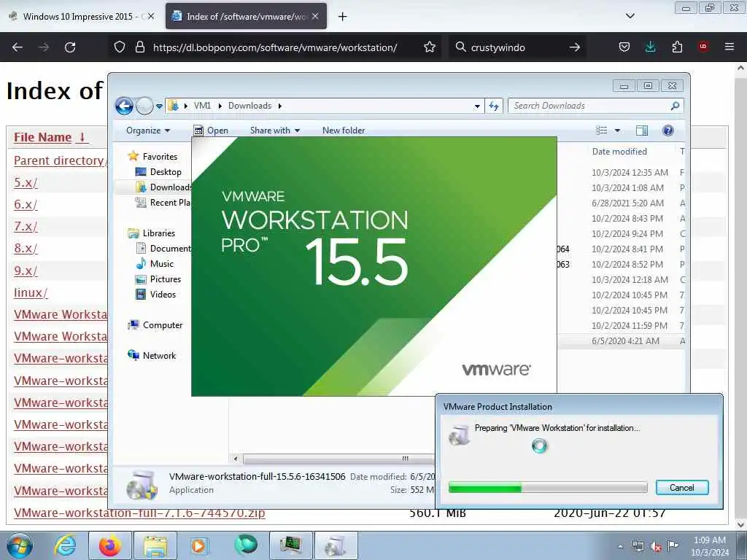Open recent pages dropdown near back buttons

159,106
